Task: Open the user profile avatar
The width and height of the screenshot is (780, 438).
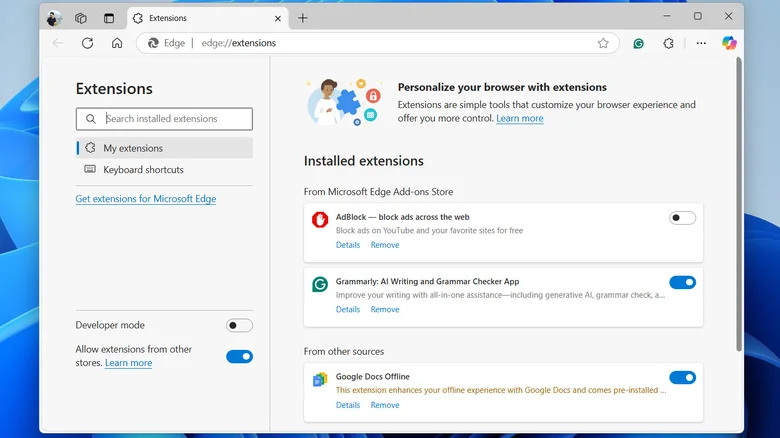Action: [54, 18]
